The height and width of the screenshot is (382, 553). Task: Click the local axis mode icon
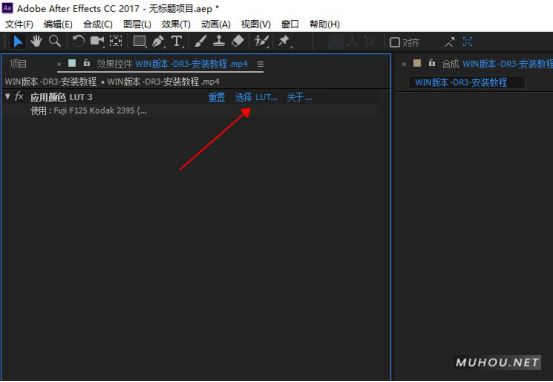click(x=335, y=42)
